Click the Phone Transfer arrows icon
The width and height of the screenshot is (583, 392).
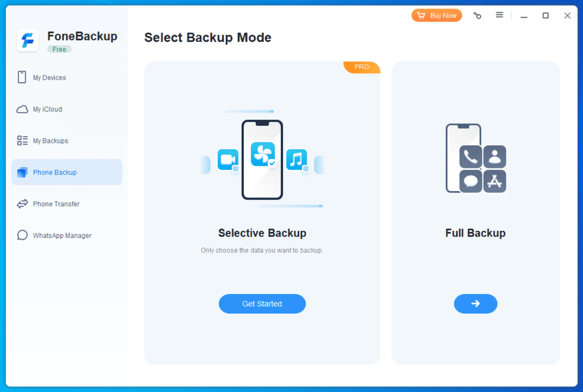click(x=22, y=204)
